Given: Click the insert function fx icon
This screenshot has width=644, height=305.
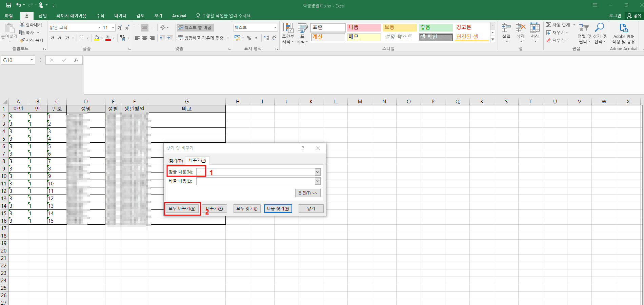Looking at the screenshot, I should click(x=76, y=60).
